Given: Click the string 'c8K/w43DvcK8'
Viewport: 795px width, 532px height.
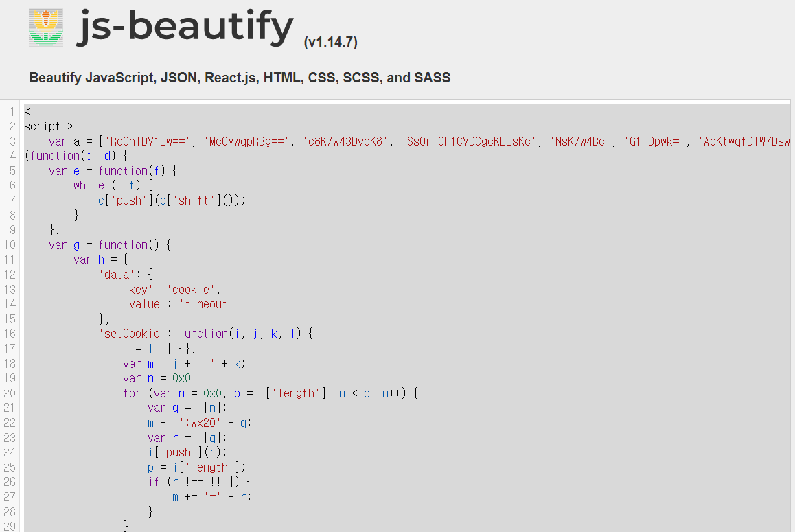Looking at the screenshot, I should (345, 141).
